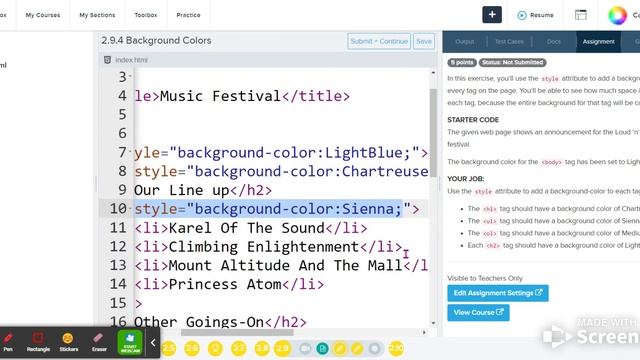Image resolution: width=640 pixels, height=360 pixels.
Task: Open the Practice menu
Action: point(188,15)
